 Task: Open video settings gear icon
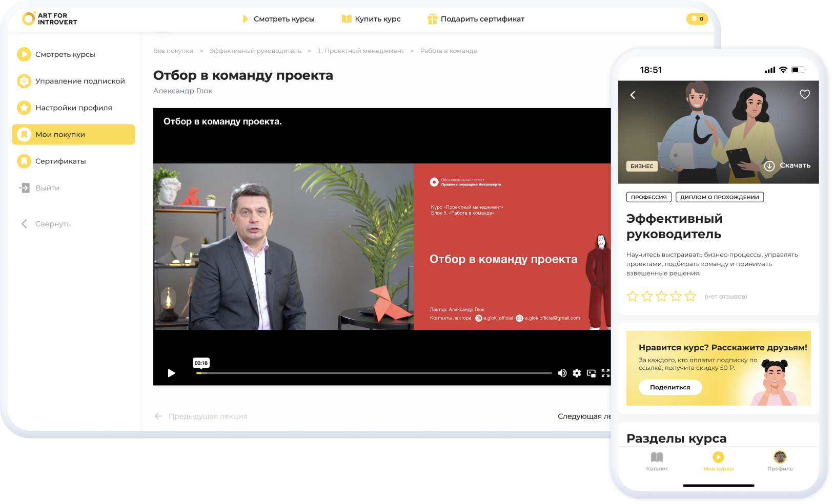[577, 373]
